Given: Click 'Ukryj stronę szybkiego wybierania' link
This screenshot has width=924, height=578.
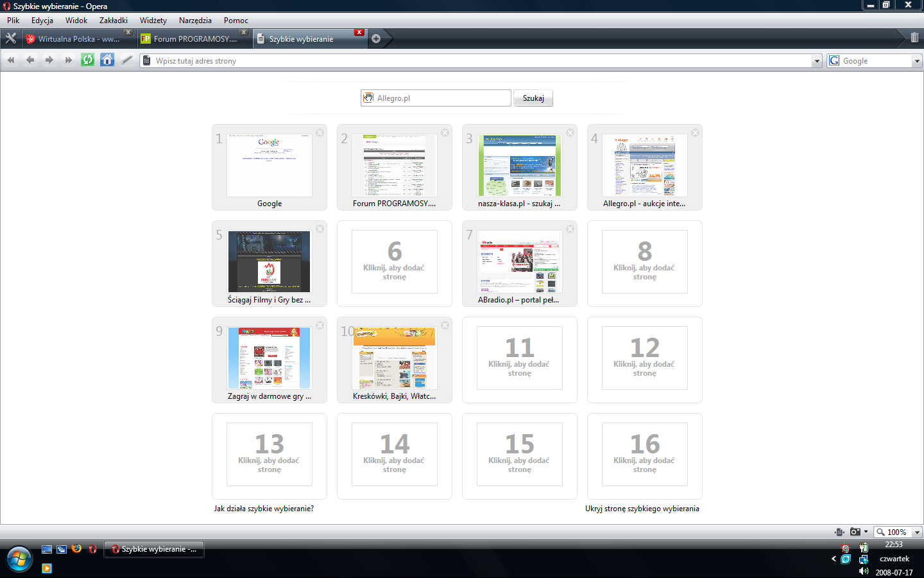Looking at the screenshot, I should point(642,509).
